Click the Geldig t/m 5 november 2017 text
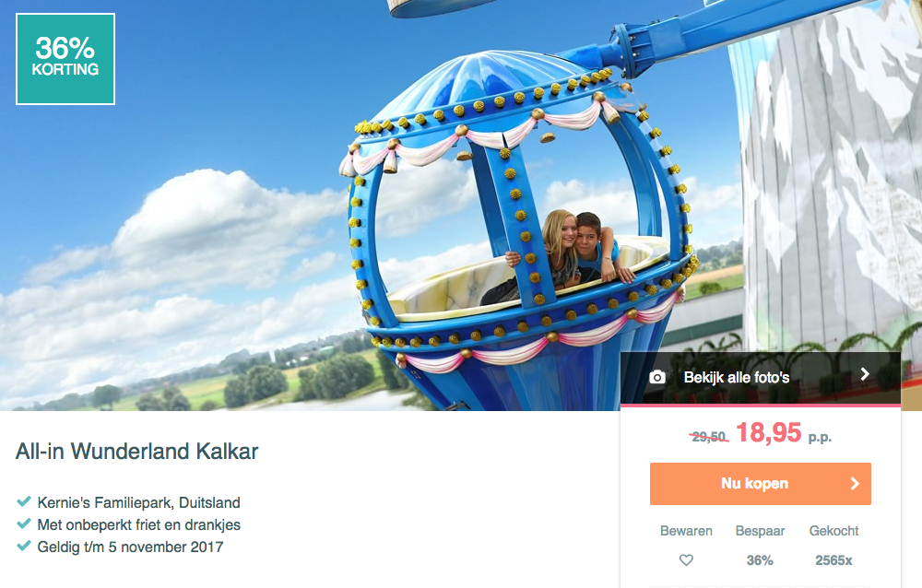 [x=131, y=547]
